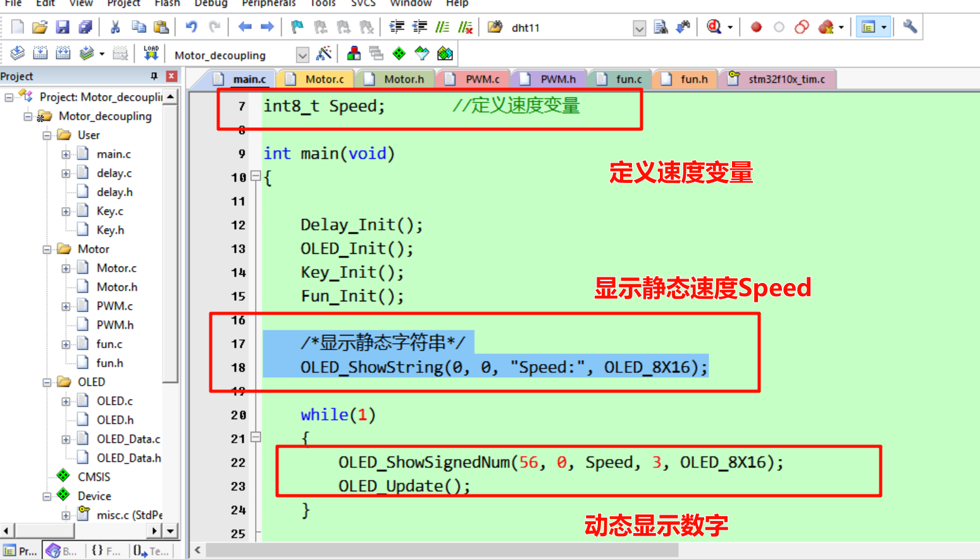Open the Debug menu
This screenshot has width=980, height=559.
pos(211,4)
